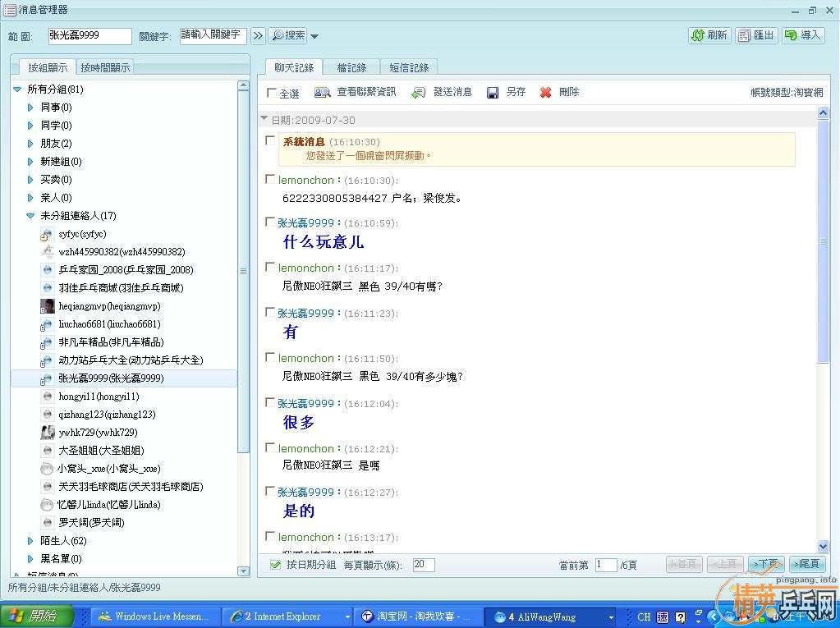Click the avatar icon of 乒乓家园_2008
Viewport: 840px width, 628px height.
point(47,270)
